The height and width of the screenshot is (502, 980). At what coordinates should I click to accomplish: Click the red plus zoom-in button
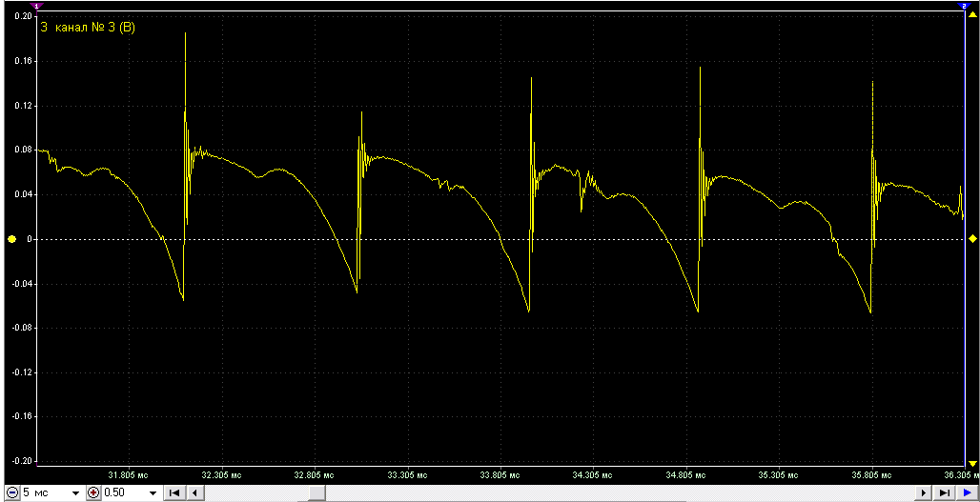[x=93, y=493]
